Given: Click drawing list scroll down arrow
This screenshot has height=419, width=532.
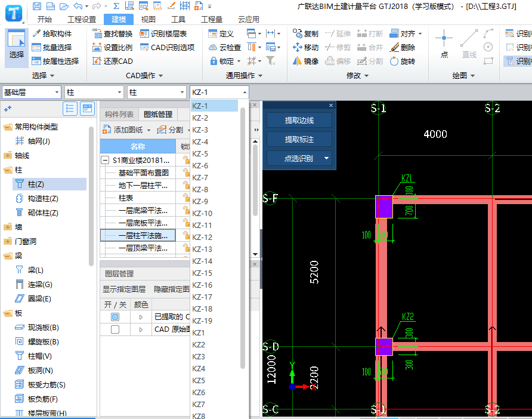Looking at the screenshot, I should click(255, 254).
